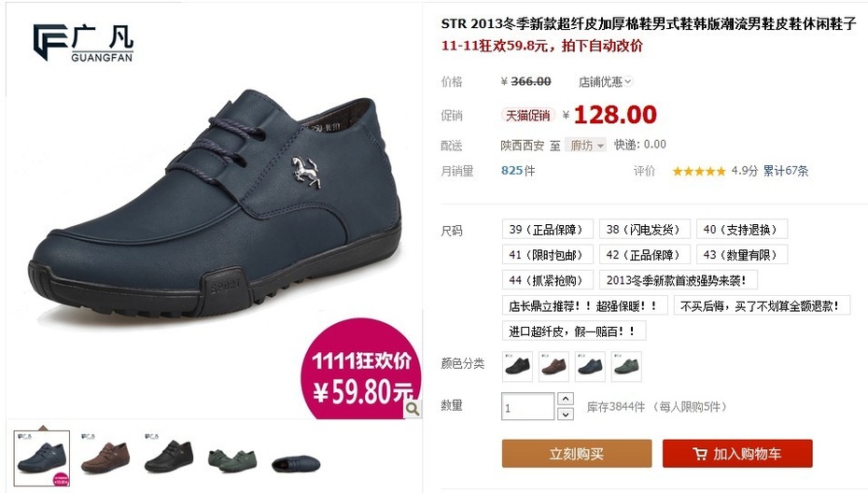
Task: Increase quantity with the up arrow
Action: [x=566, y=399]
